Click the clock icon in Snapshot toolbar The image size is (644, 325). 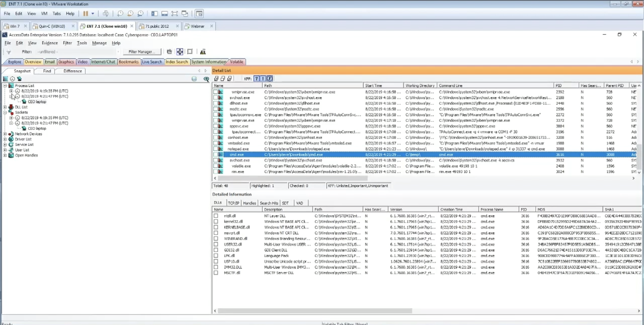[12, 79]
